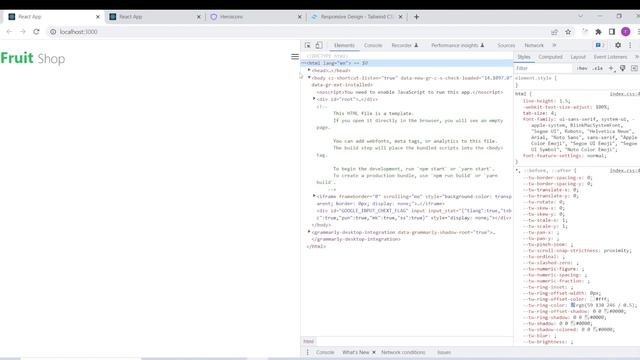The image size is (640, 360).
Task: Click the html breadcrumb in Elements panel
Action: tap(309, 341)
